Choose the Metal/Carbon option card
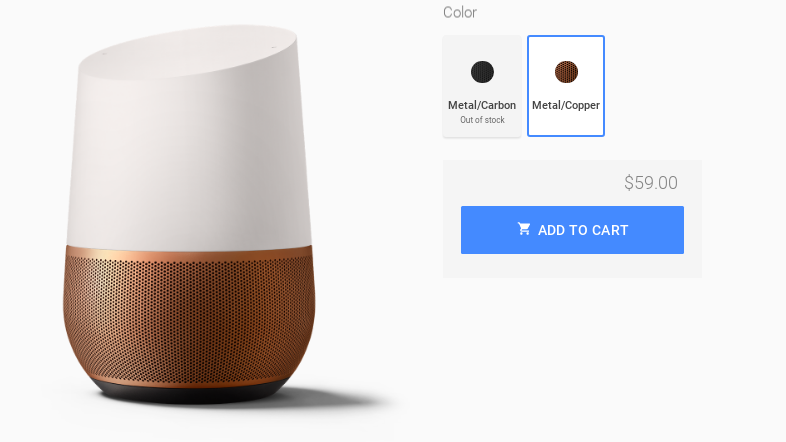Image resolution: width=786 pixels, height=442 pixels. 482,86
